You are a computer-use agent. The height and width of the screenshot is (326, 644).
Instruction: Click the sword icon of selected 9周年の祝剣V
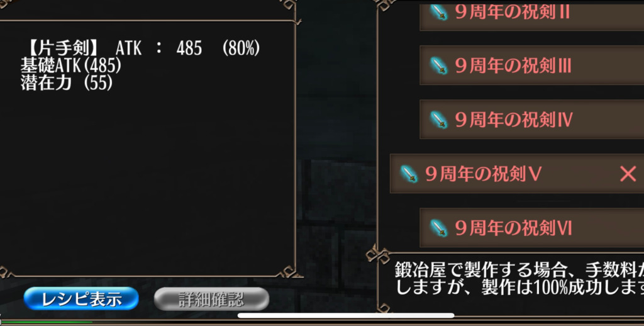[x=409, y=174]
